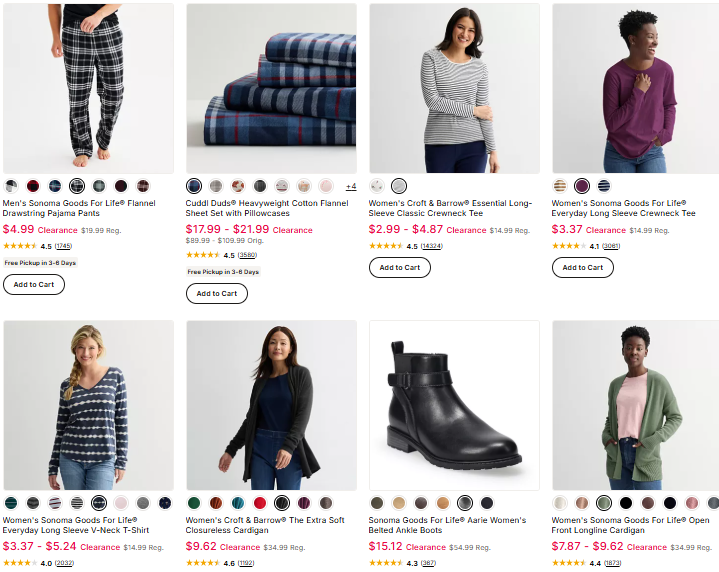Image resolution: width=719 pixels, height=572 pixels.
Task: Open the plaid flannel sheets product image
Action: point(271,88)
